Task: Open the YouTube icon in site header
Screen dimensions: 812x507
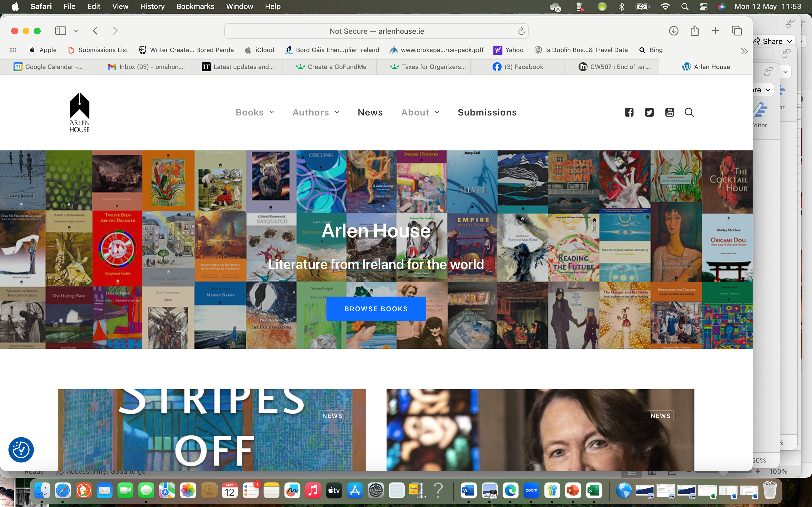Action: click(669, 112)
